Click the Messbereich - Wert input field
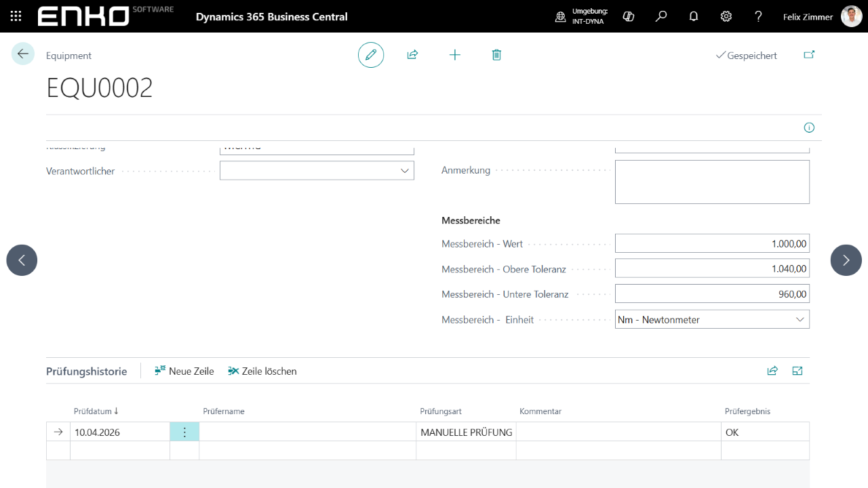Viewport: 868px width, 488px height. pyautogui.click(x=712, y=243)
